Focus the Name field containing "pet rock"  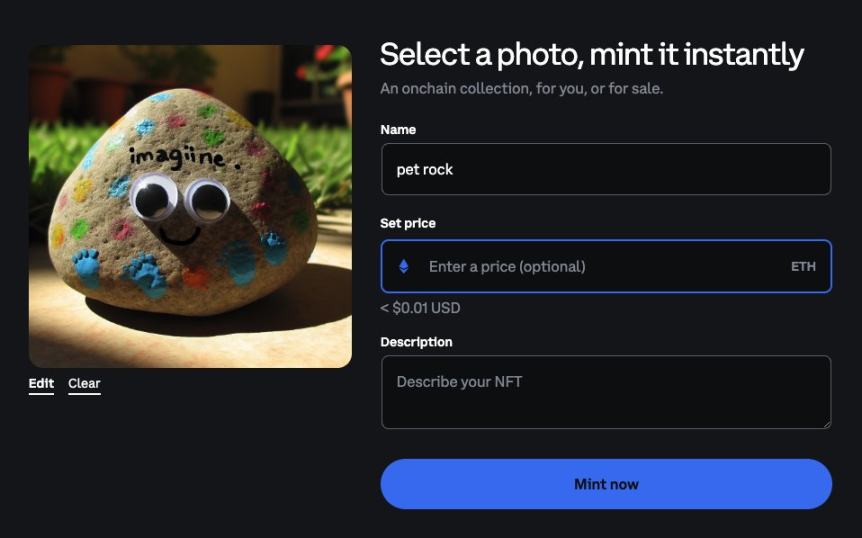(605, 169)
